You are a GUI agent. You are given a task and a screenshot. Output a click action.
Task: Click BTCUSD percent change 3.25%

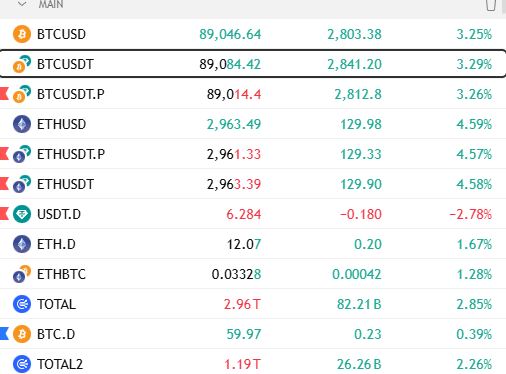pos(474,34)
